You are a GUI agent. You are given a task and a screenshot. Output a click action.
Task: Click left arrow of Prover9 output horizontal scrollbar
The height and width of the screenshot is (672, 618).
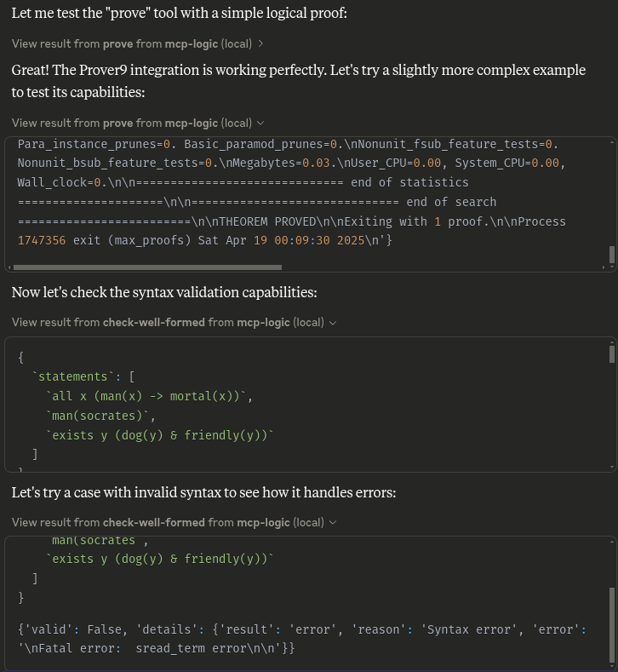coord(9,267)
